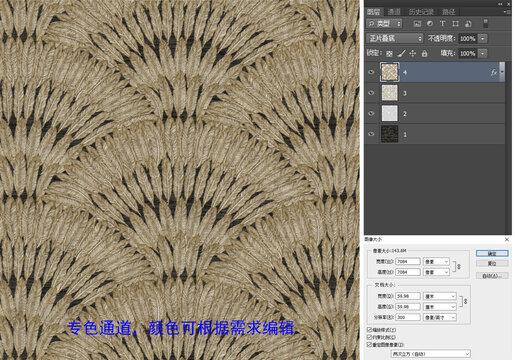Select the adjustment layer filter icon
This screenshot has height=360, width=515.
(430, 24)
